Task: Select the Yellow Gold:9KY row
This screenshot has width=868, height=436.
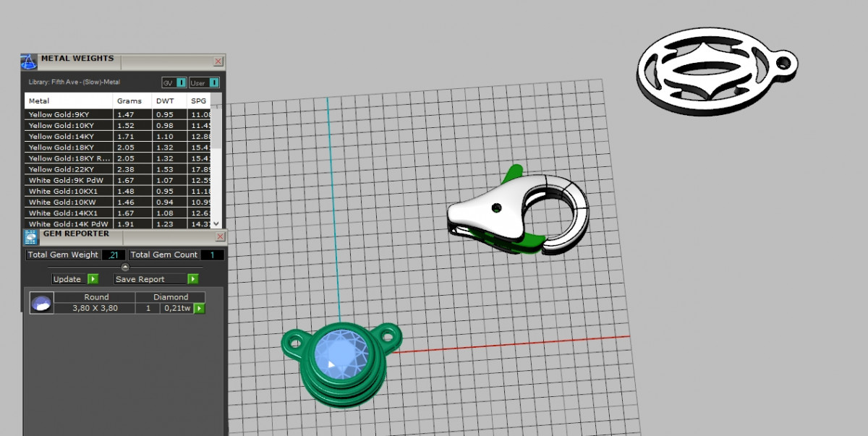Action: coord(118,114)
